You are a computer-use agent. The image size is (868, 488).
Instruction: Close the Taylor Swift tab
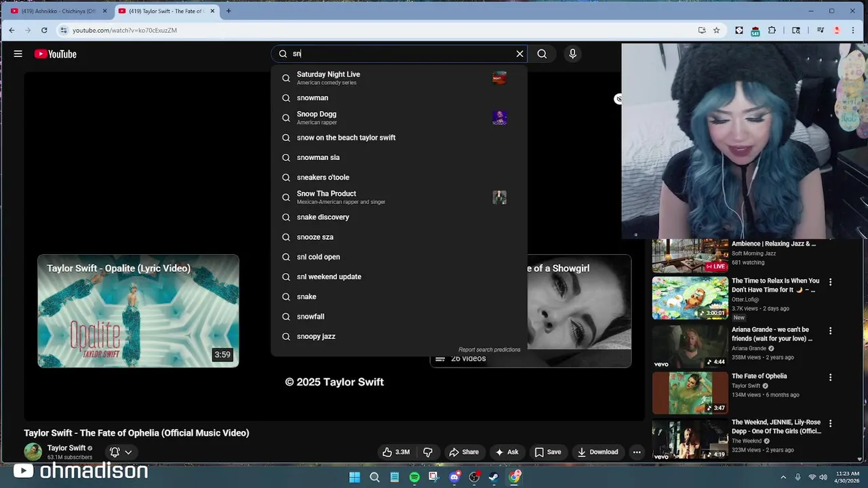coord(213,11)
